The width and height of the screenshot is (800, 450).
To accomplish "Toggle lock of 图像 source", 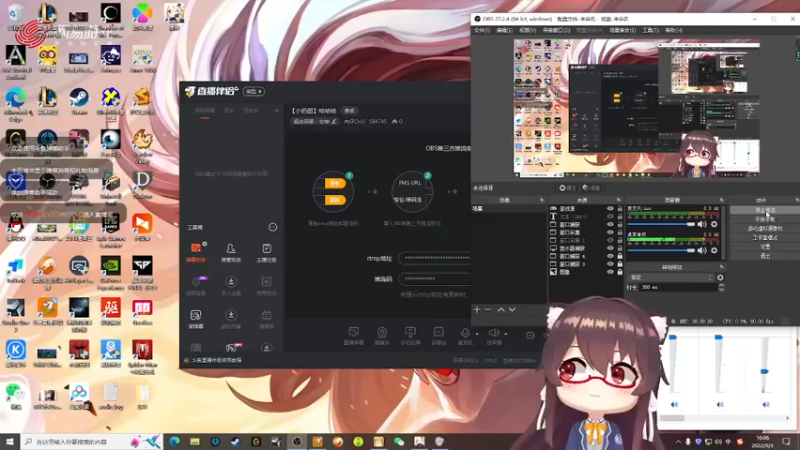I will coord(620,272).
